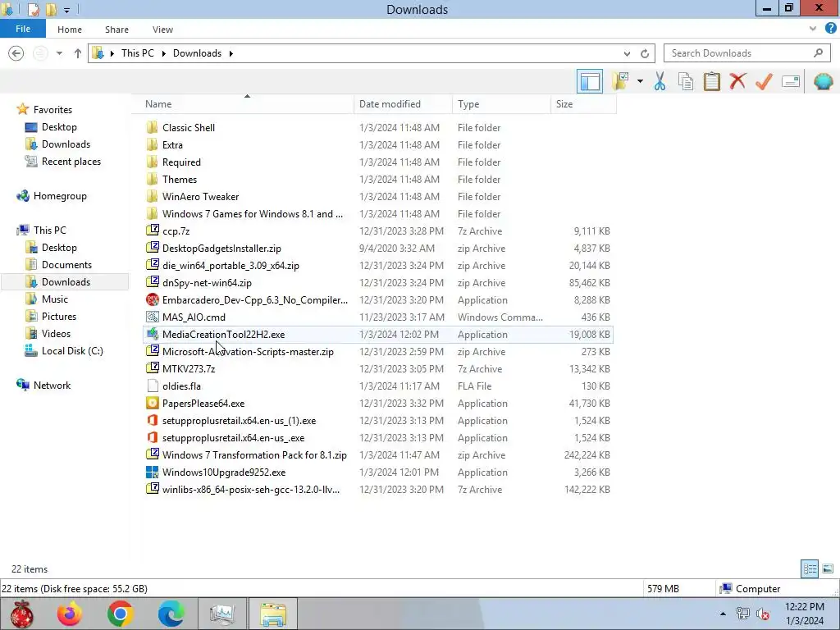Sort by the Size column header
This screenshot has width=840, height=630.
tap(583, 104)
